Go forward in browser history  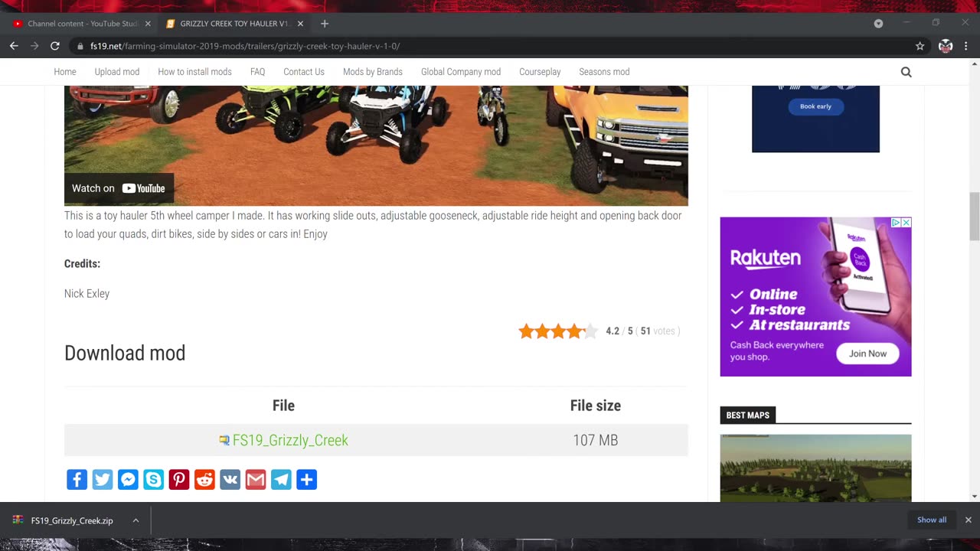pos(34,46)
